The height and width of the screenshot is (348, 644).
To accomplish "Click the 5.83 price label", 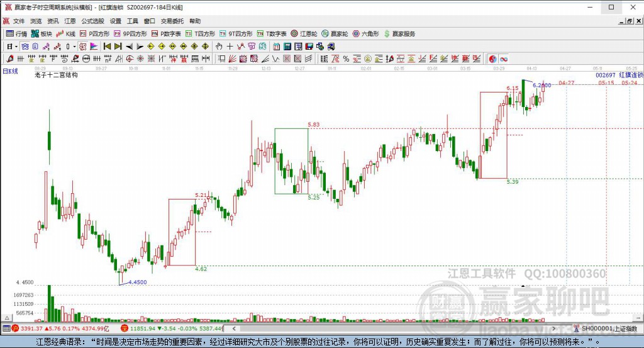I will pyautogui.click(x=313, y=125).
